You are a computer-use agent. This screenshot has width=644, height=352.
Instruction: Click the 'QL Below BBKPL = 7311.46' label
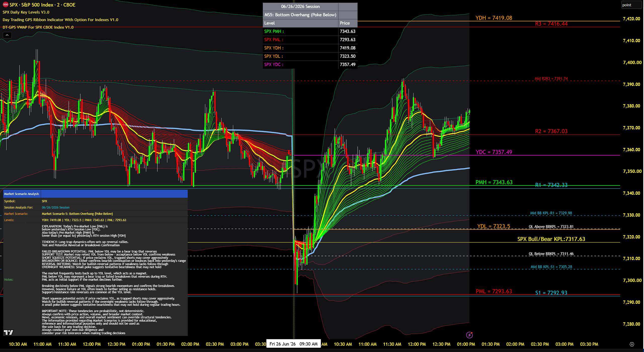point(551,254)
